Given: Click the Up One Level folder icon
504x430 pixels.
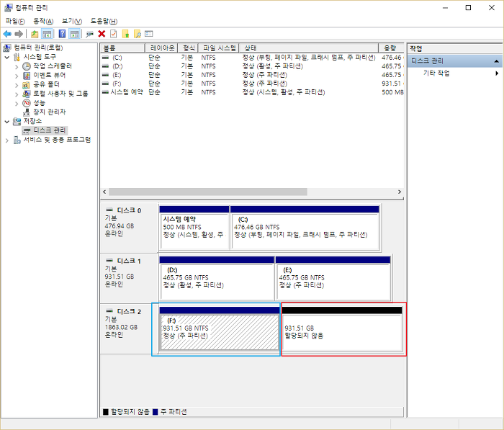Looking at the screenshot, I should [x=35, y=34].
